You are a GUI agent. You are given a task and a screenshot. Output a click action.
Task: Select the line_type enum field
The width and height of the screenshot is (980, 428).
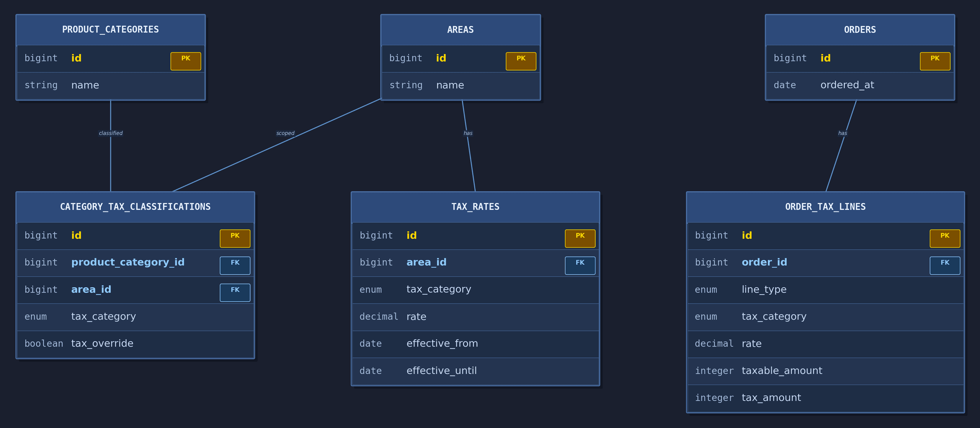(x=764, y=289)
